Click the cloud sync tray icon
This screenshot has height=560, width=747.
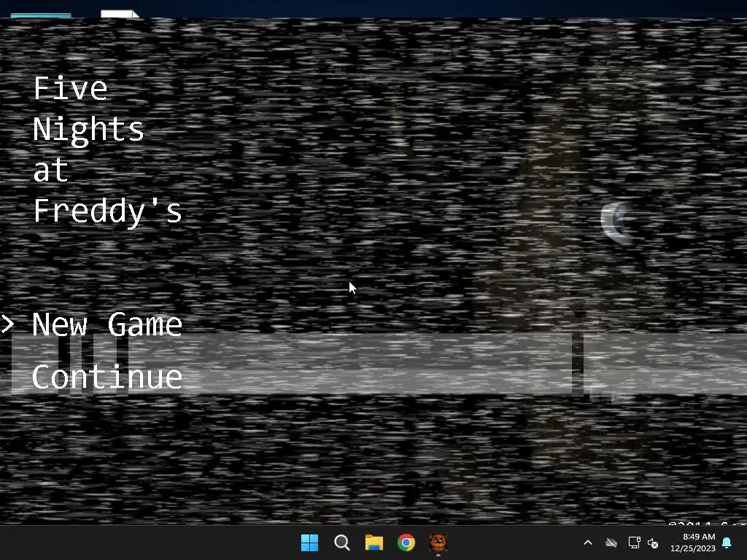point(611,542)
